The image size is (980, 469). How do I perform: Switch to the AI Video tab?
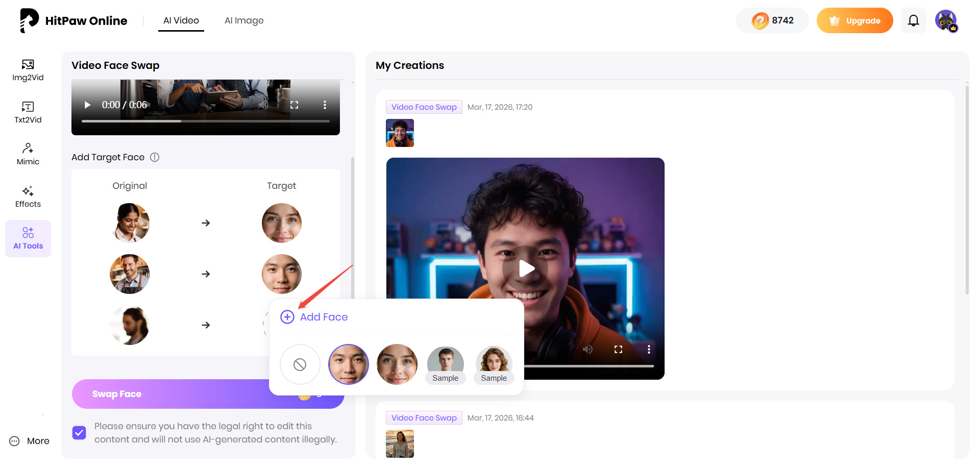click(x=181, y=20)
